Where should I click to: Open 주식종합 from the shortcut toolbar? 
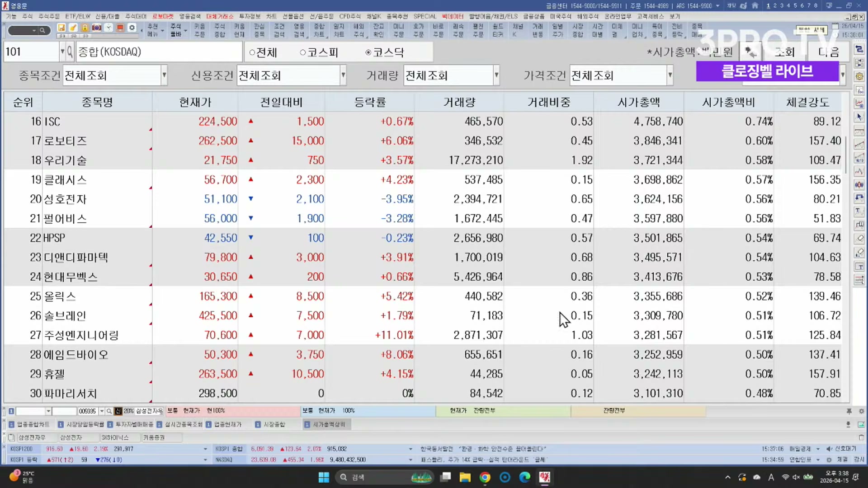pos(219,30)
